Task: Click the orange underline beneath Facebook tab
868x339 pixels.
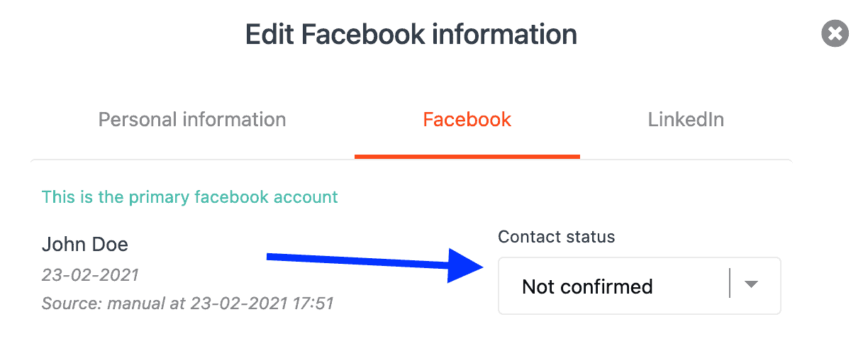Action: click(x=467, y=156)
